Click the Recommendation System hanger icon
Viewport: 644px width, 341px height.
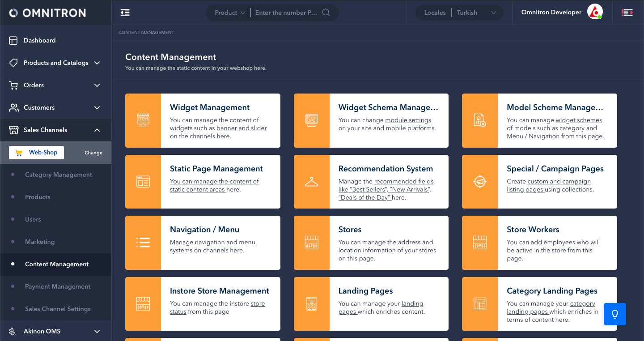coord(311,182)
